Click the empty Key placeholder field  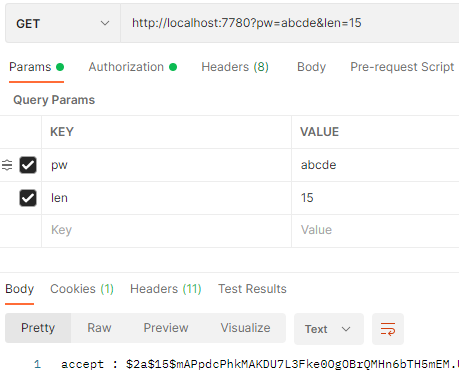click(x=166, y=230)
